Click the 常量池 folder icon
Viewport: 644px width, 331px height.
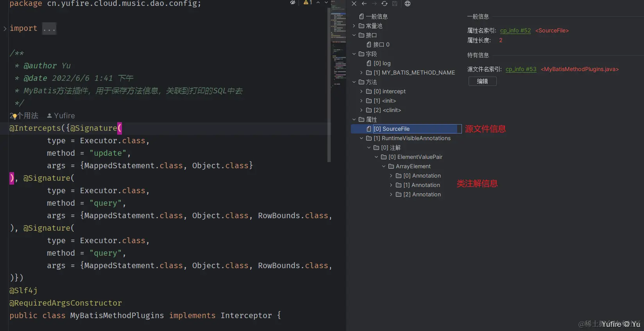361,26
